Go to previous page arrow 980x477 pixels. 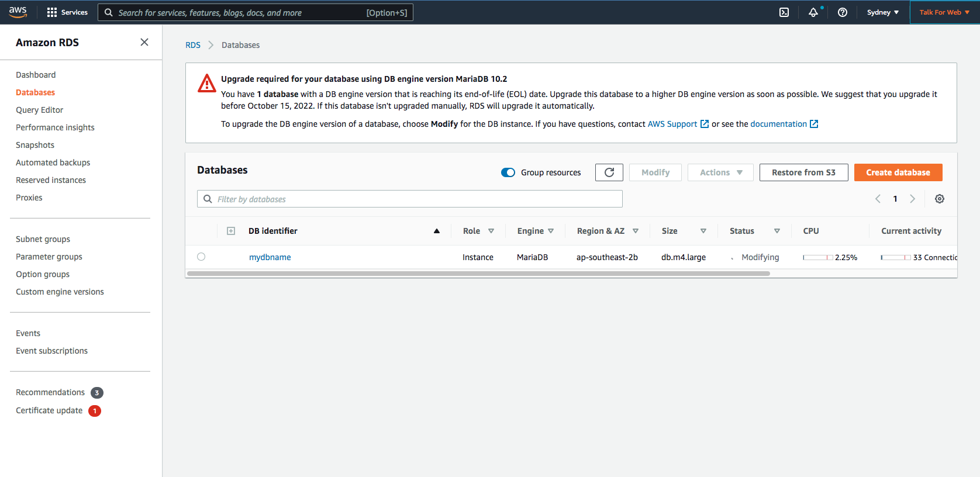878,199
